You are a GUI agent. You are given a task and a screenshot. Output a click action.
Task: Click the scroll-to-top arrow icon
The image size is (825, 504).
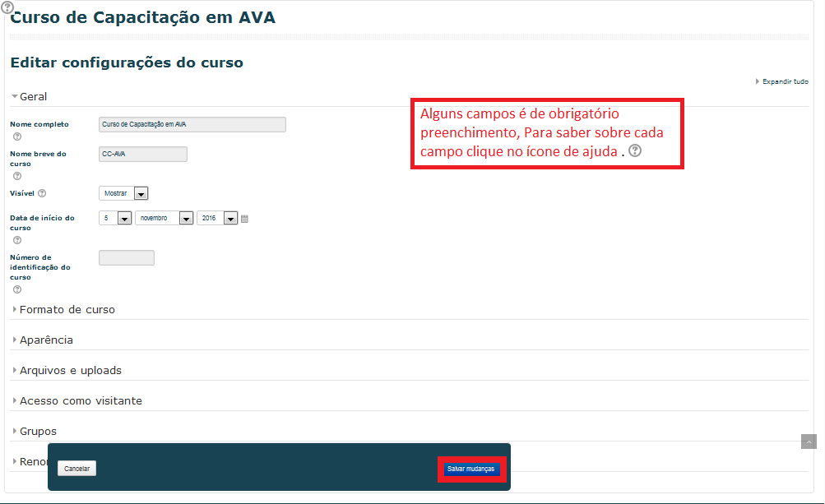point(809,442)
